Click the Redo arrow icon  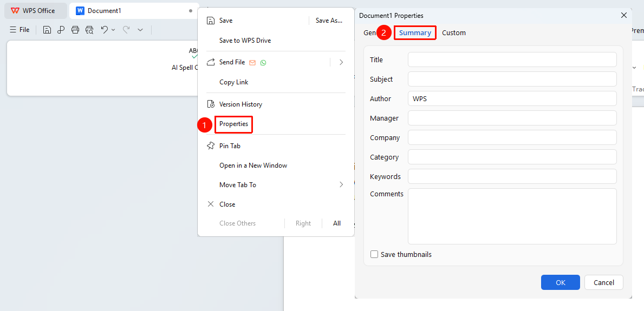coord(127,30)
